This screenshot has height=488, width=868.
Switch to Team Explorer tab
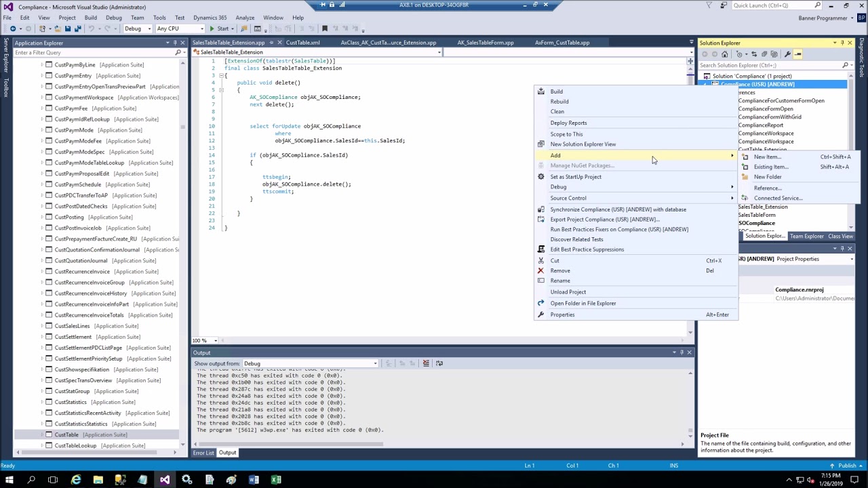click(806, 237)
